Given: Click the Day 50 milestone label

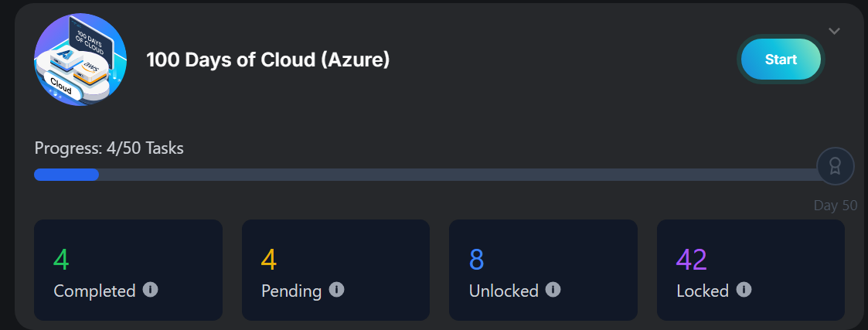Looking at the screenshot, I should coord(836,206).
